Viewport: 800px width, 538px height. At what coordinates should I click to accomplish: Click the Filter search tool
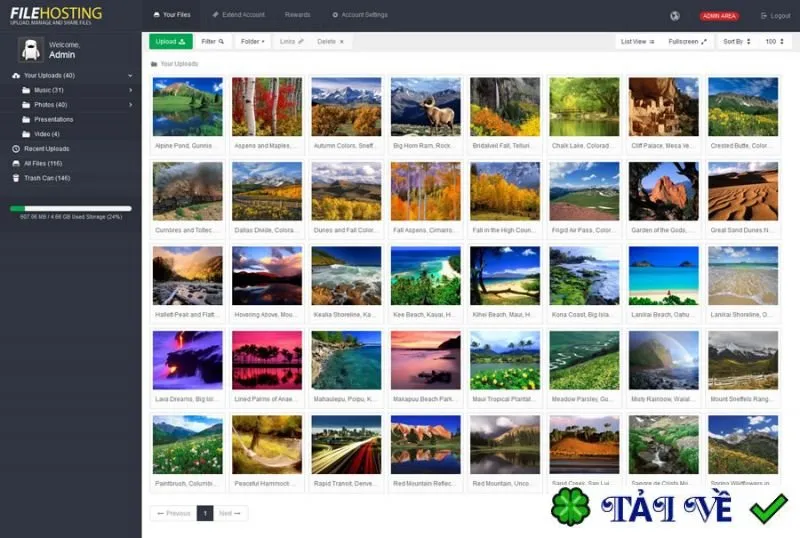212,41
